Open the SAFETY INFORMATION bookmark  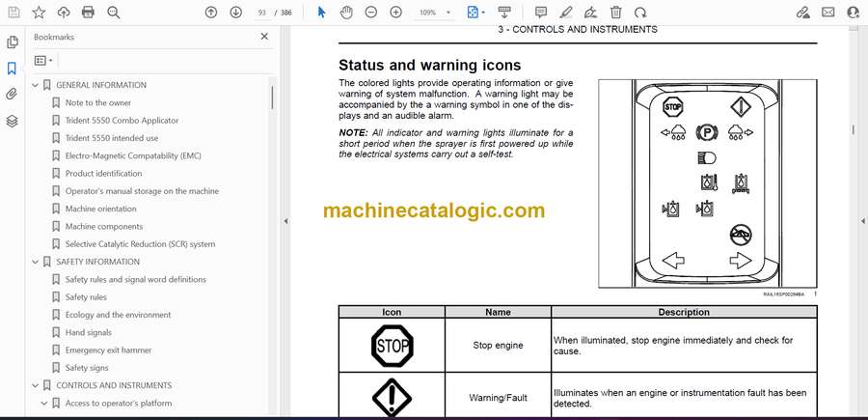[98, 262]
